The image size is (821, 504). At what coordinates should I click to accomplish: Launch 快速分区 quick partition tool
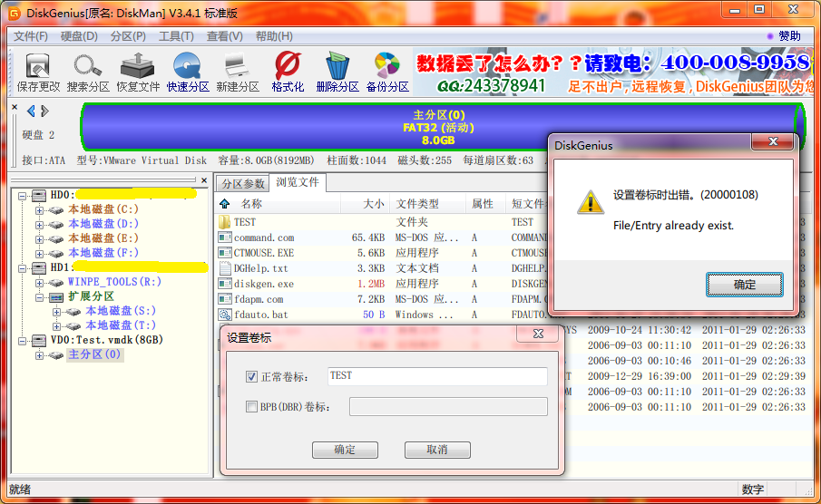(x=188, y=73)
